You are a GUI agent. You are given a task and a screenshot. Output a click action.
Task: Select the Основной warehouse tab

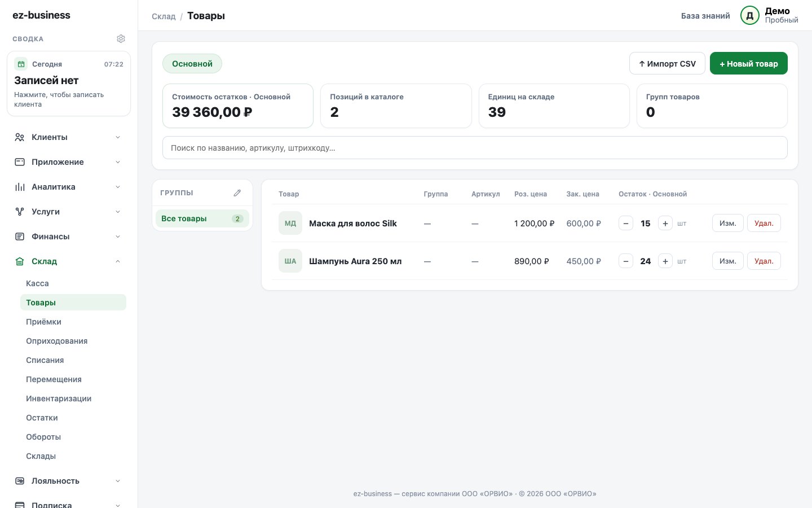click(192, 64)
